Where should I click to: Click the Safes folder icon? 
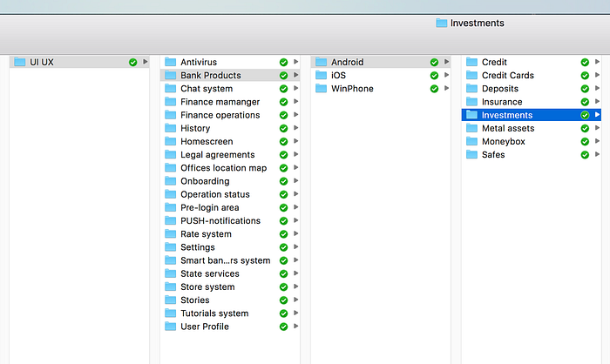click(x=472, y=154)
